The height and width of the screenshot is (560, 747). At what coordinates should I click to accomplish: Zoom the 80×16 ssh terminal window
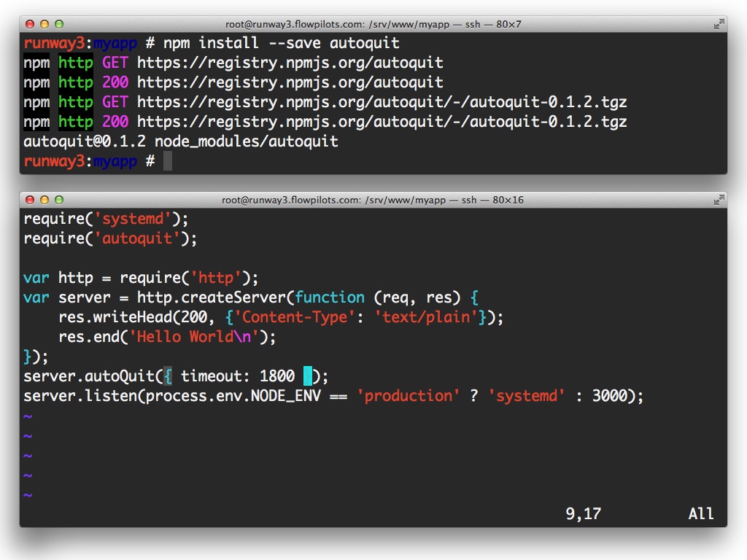59,200
